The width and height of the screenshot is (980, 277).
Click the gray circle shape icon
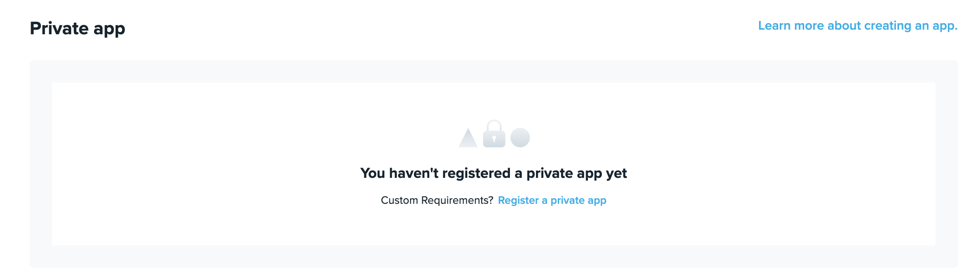520,138
